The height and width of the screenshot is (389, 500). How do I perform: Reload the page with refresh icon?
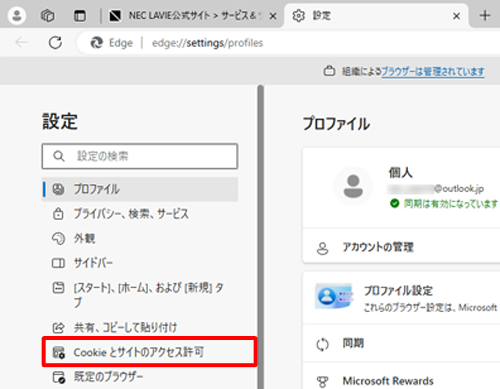[55, 43]
